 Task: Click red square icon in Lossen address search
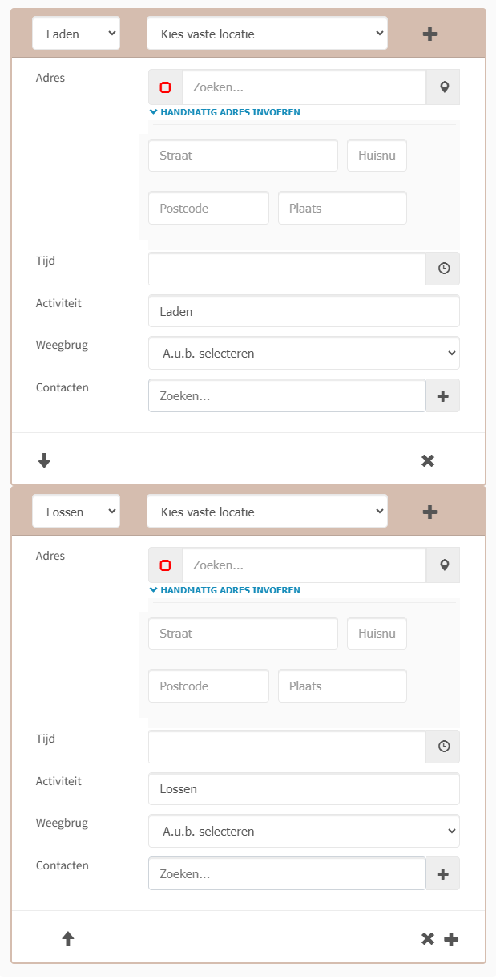166,565
